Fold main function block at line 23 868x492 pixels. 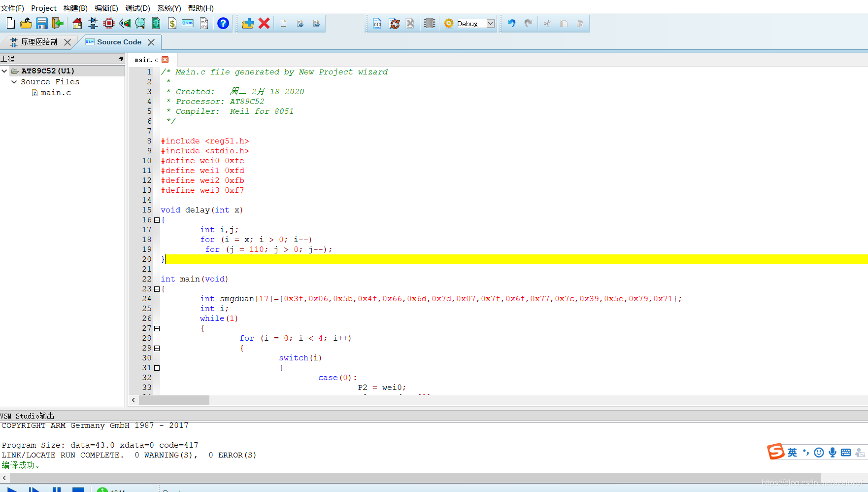pyautogui.click(x=157, y=289)
